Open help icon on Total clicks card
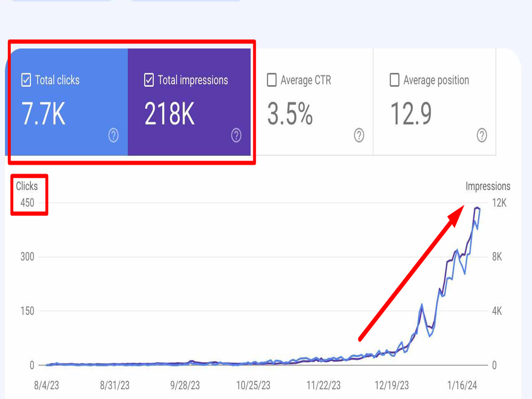The height and width of the screenshot is (399, 532). 113,135
